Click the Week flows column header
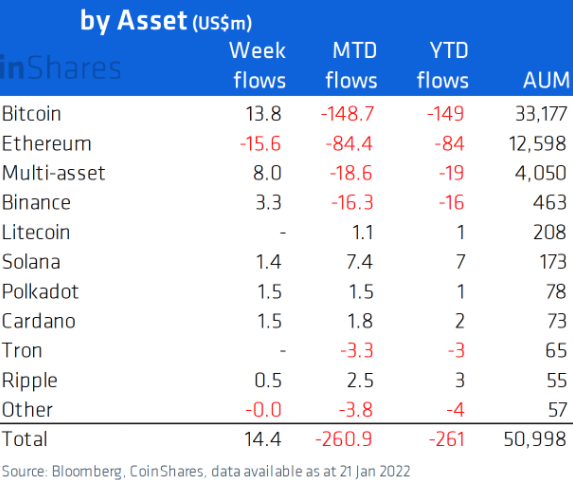The height and width of the screenshot is (480, 573). [x=258, y=65]
